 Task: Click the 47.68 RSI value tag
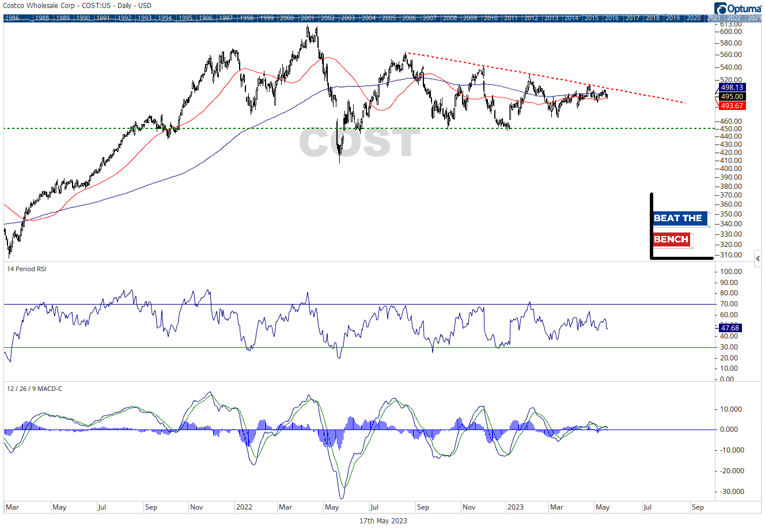click(x=729, y=328)
